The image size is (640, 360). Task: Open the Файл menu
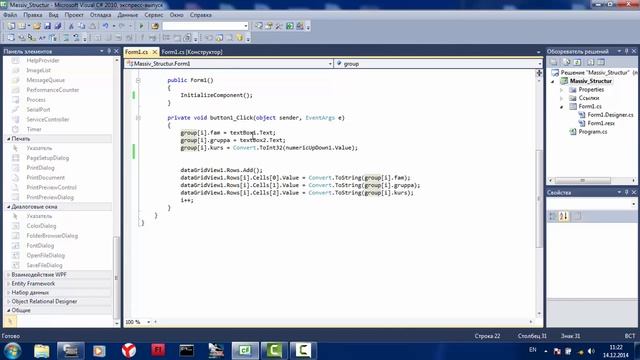tap(10, 15)
